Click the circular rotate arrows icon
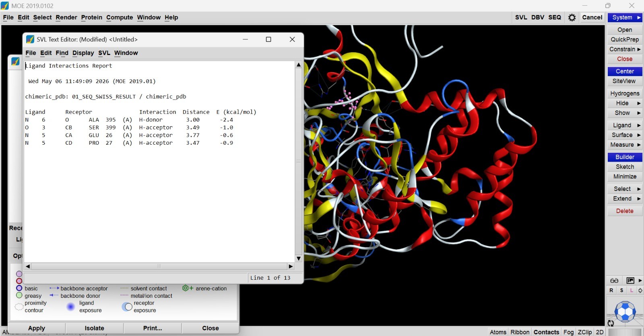 pyautogui.click(x=611, y=323)
